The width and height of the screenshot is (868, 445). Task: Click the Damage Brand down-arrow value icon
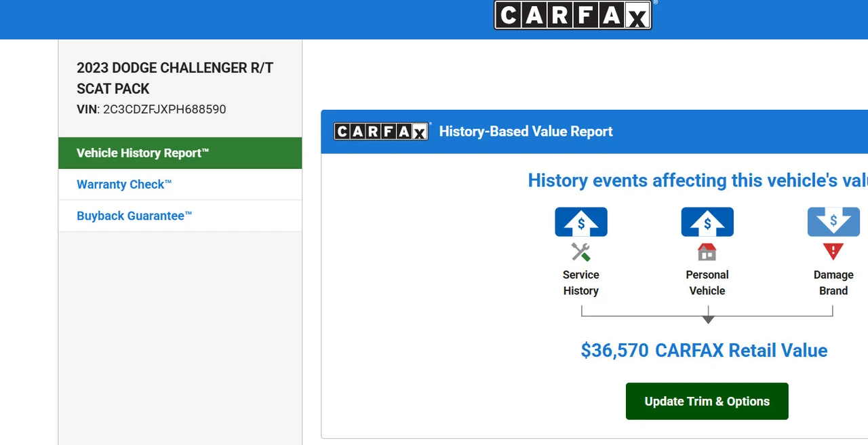click(833, 222)
